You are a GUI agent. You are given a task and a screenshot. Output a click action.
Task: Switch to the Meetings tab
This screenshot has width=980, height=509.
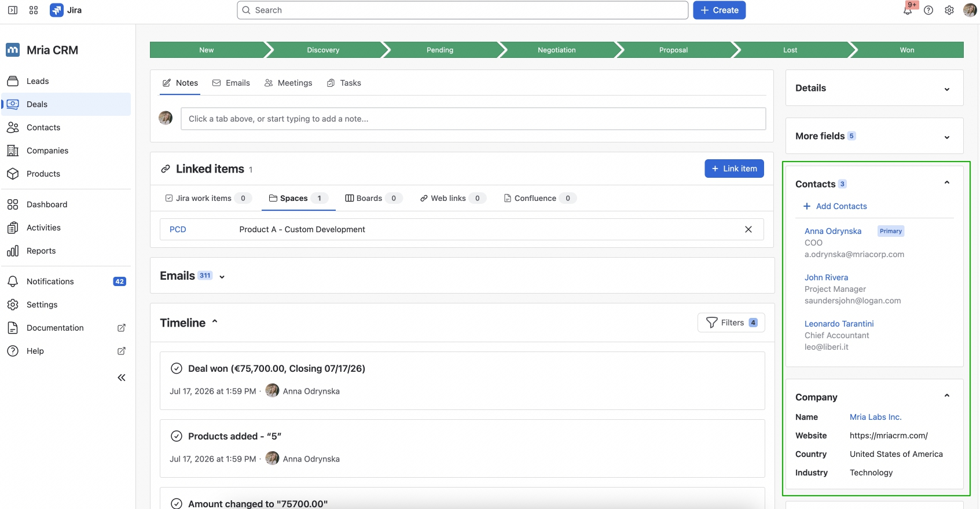(288, 83)
